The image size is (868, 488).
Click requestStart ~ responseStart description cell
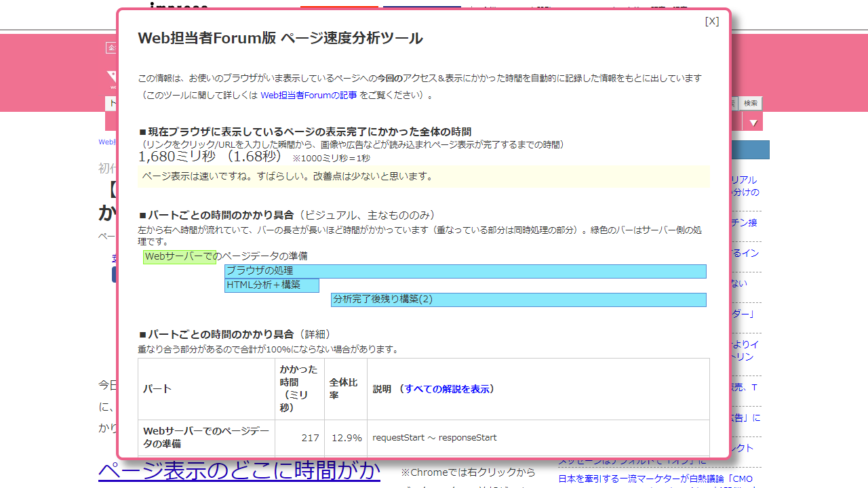538,438
